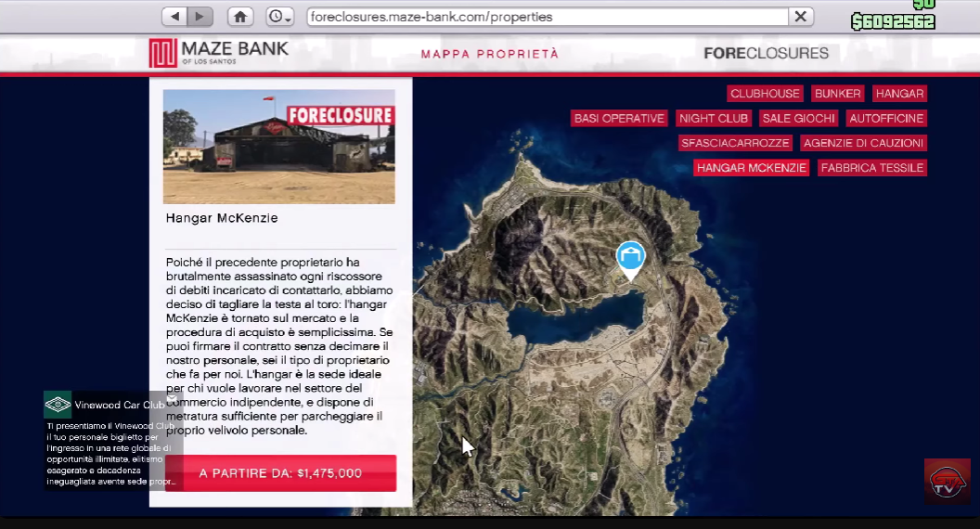Click the blue hangar map marker
This screenshot has width=980, height=529.
(x=631, y=259)
